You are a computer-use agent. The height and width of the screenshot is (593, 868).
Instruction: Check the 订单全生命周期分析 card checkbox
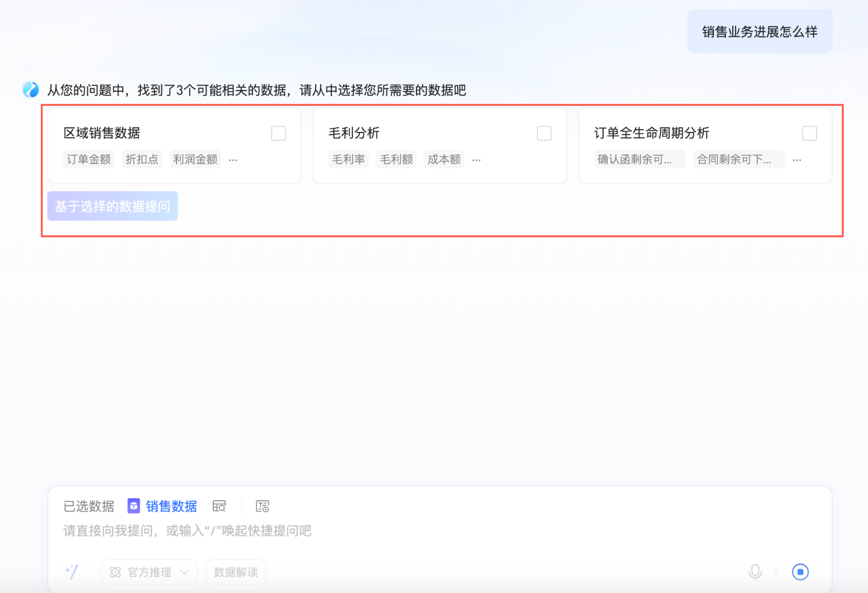(810, 134)
